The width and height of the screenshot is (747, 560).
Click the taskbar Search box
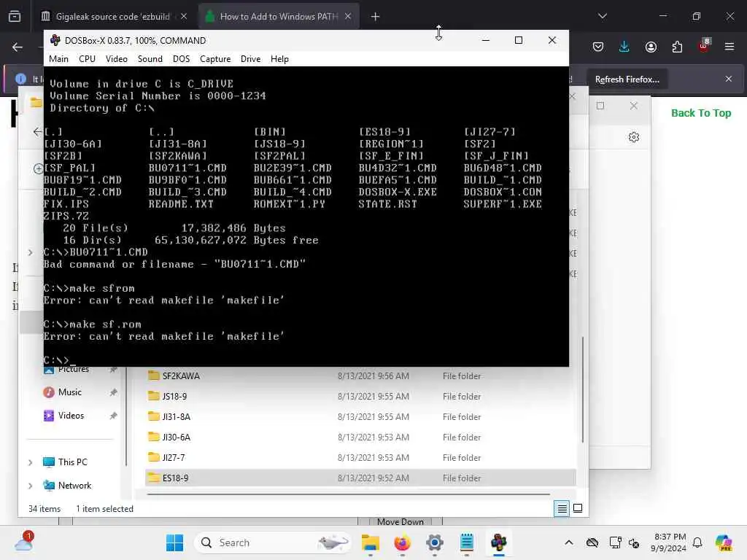[273, 542]
